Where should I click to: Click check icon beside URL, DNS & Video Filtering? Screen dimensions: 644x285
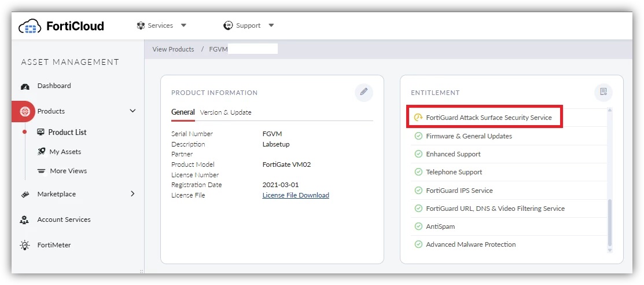click(x=418, y=209)
